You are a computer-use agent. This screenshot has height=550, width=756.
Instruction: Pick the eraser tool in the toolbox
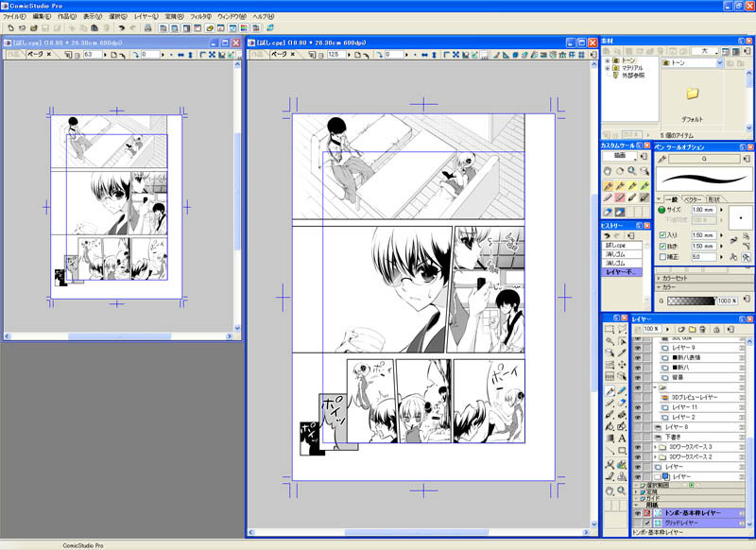click(622, 403)
